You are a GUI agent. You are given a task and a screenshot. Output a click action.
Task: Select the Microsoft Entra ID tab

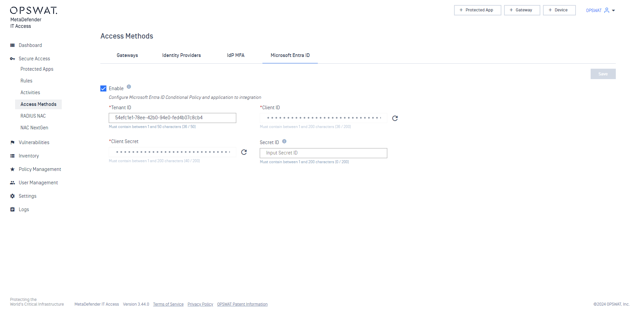[290, 55]
